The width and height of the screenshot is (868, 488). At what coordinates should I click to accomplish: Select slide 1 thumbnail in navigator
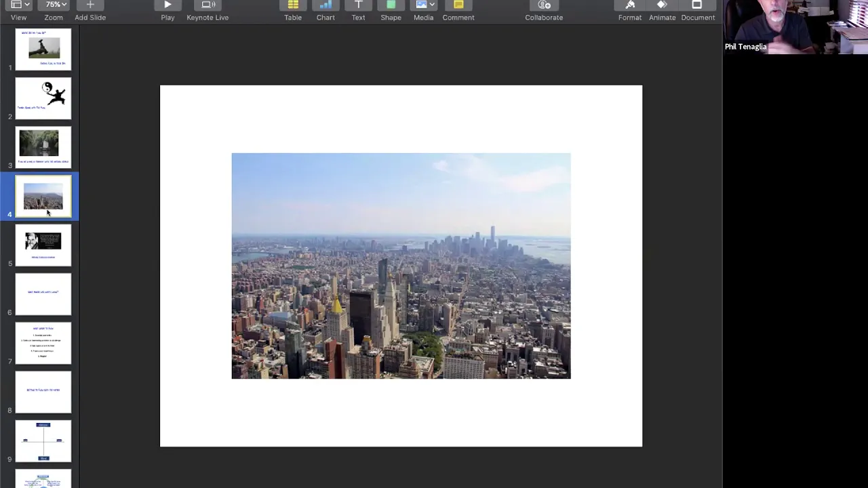tap(43, 49)
